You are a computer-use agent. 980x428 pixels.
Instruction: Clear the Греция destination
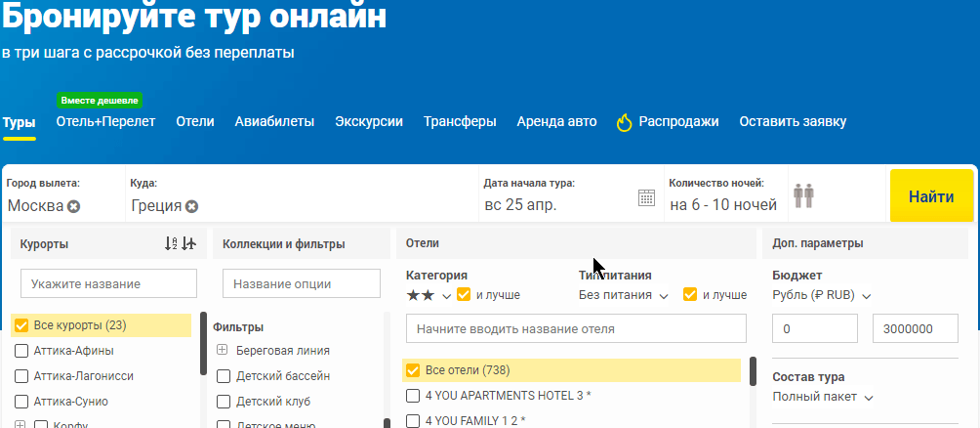coord(192,206)
